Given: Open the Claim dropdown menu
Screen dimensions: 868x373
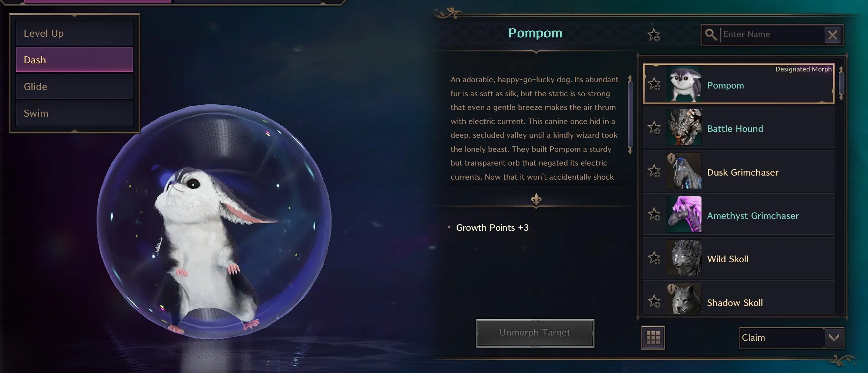Looking at the screenshot, I should [x=791, y=337].
